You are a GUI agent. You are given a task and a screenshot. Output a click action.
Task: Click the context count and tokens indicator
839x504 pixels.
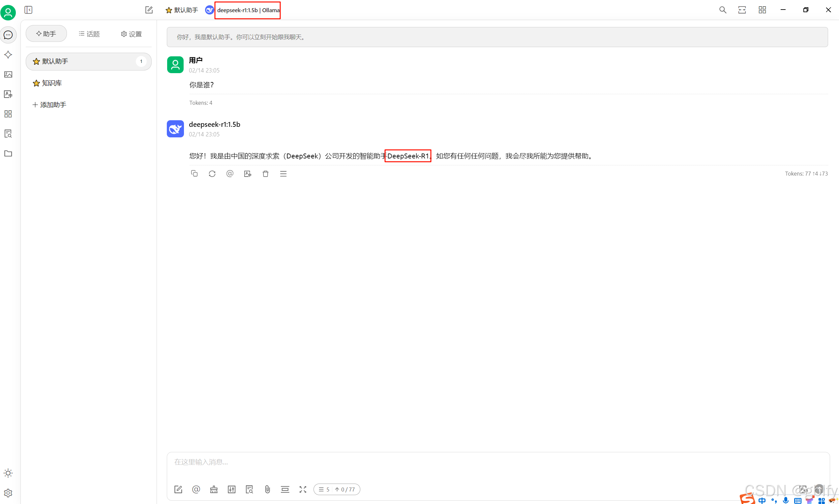[x=336, y=489]
